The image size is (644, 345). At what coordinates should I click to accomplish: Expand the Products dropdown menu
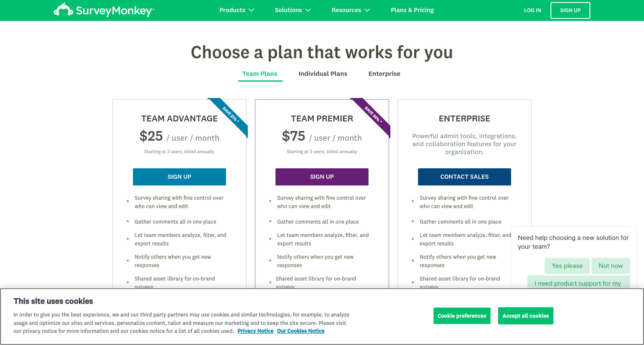(236, 10)
